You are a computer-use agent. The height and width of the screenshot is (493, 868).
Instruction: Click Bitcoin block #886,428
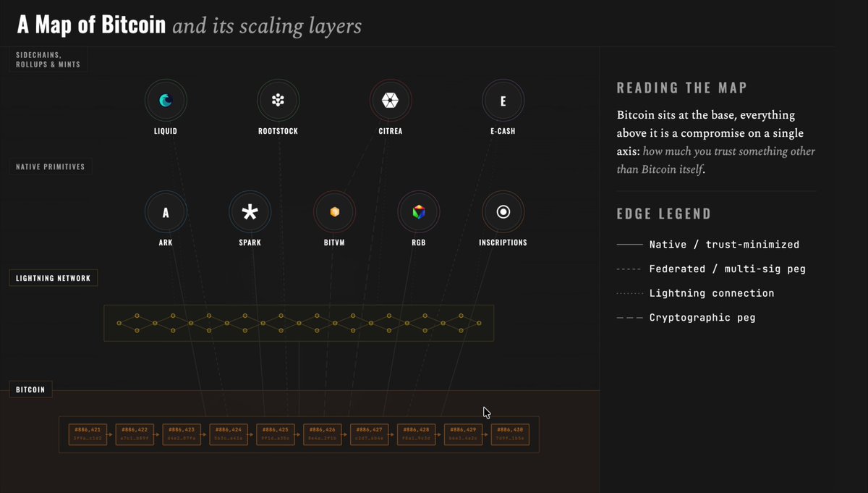pos(417,434)
